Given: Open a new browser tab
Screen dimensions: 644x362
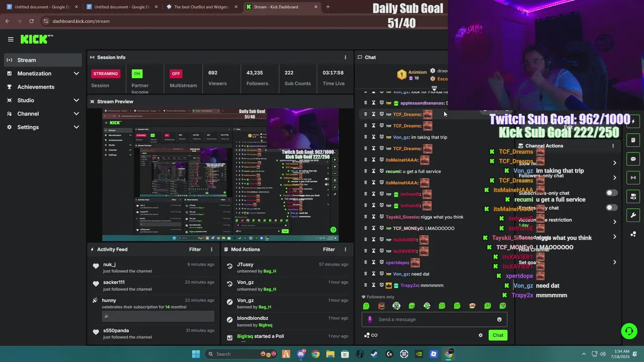Looking at the screenshot, I should click(328, 7).
